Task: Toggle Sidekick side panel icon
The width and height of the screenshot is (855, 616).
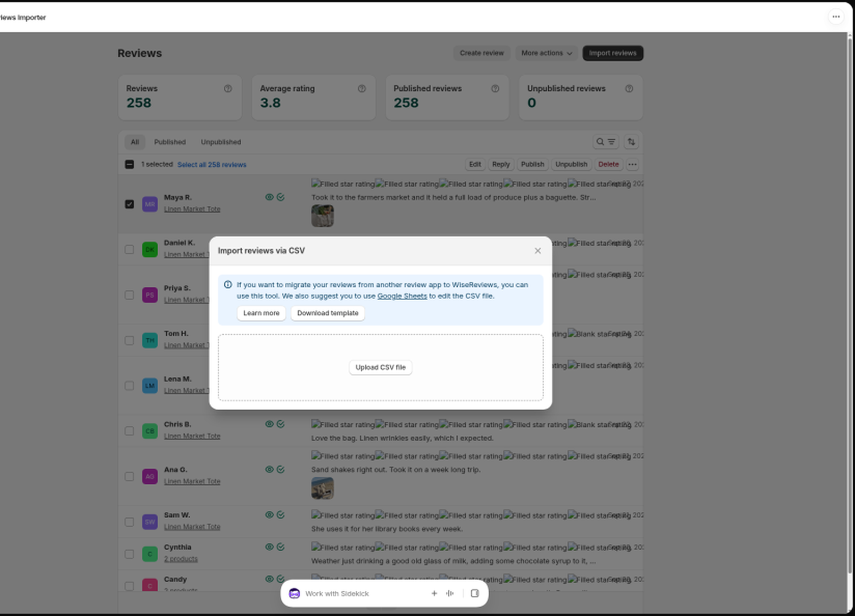Action: (x=475, y=593)
